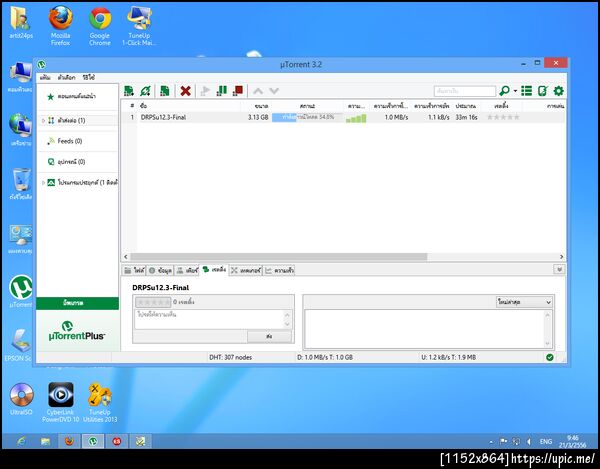600x469 pixels.
Task: Click the star rating in torrent row
Action: pos(503,117)
